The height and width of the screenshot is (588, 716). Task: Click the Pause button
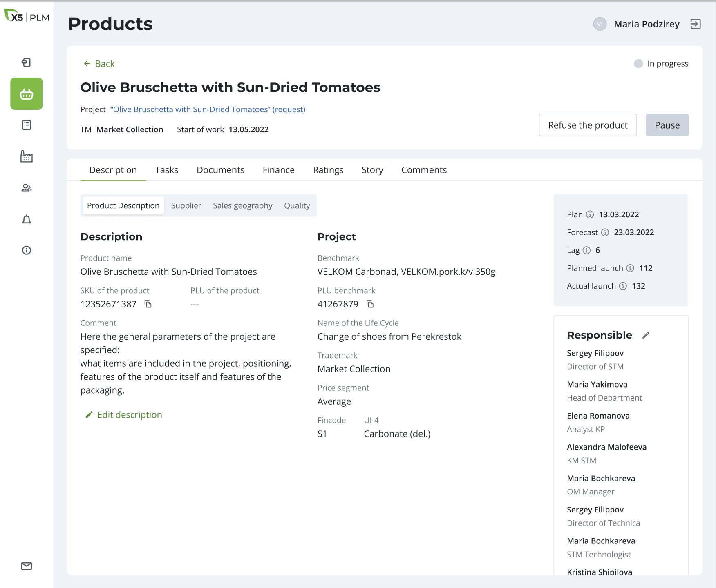coord(667,125)
